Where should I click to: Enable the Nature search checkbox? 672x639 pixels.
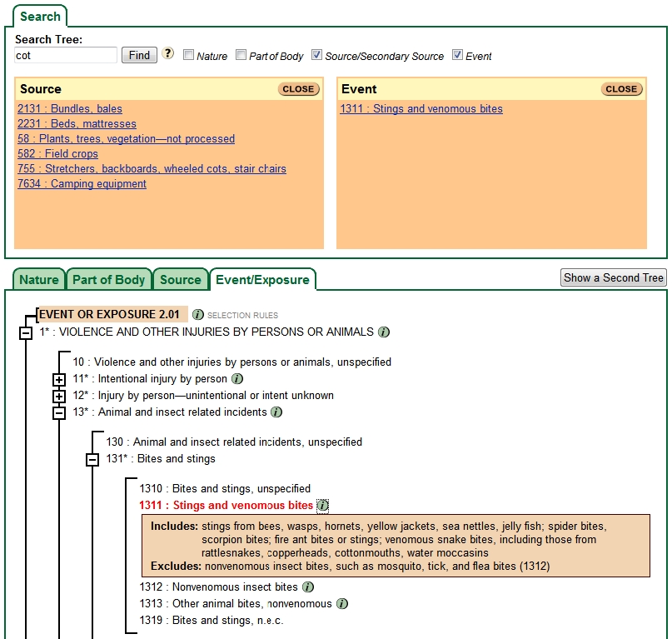189,55
